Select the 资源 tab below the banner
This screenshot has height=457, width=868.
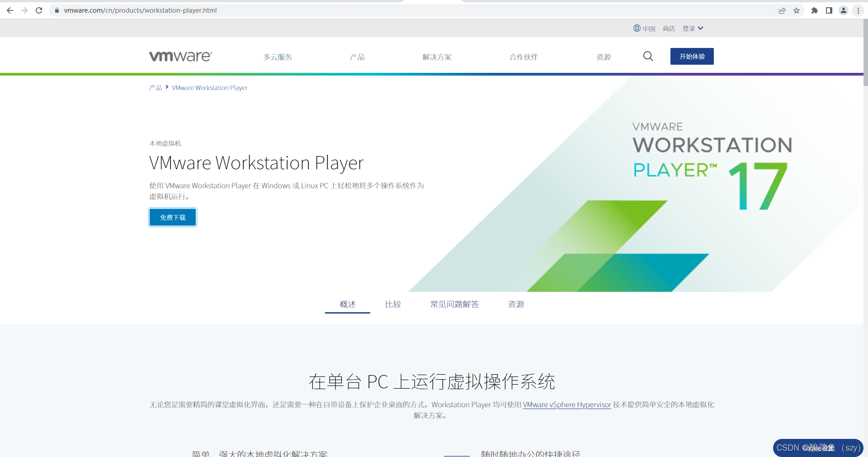tap(516, 305)
